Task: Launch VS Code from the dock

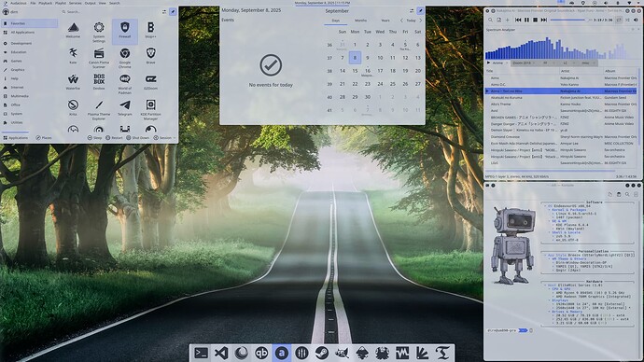Action: 221,353
